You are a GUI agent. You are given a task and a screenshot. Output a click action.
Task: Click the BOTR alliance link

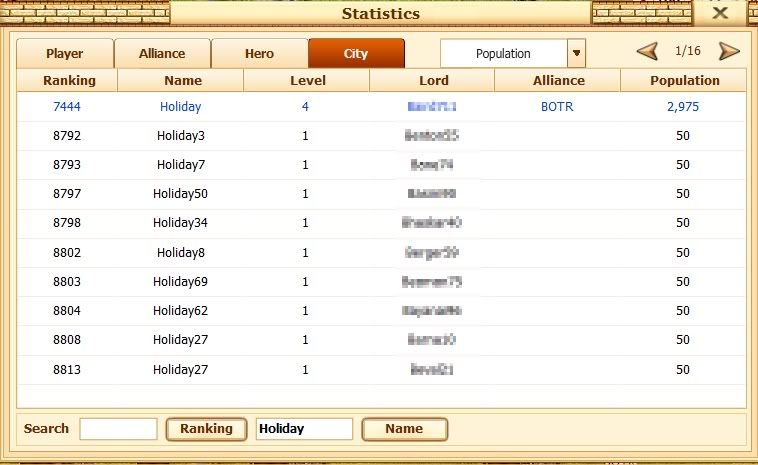pyautogui.click(x=557, y=107)
